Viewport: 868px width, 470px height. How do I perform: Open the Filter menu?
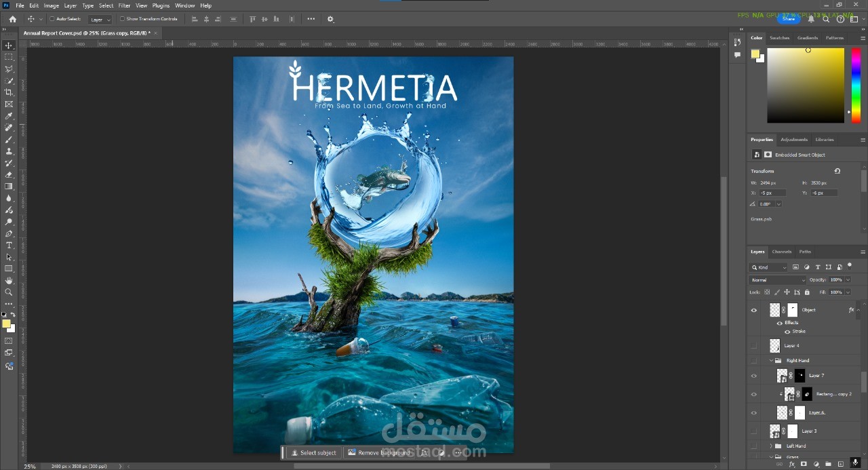(124, 5)
